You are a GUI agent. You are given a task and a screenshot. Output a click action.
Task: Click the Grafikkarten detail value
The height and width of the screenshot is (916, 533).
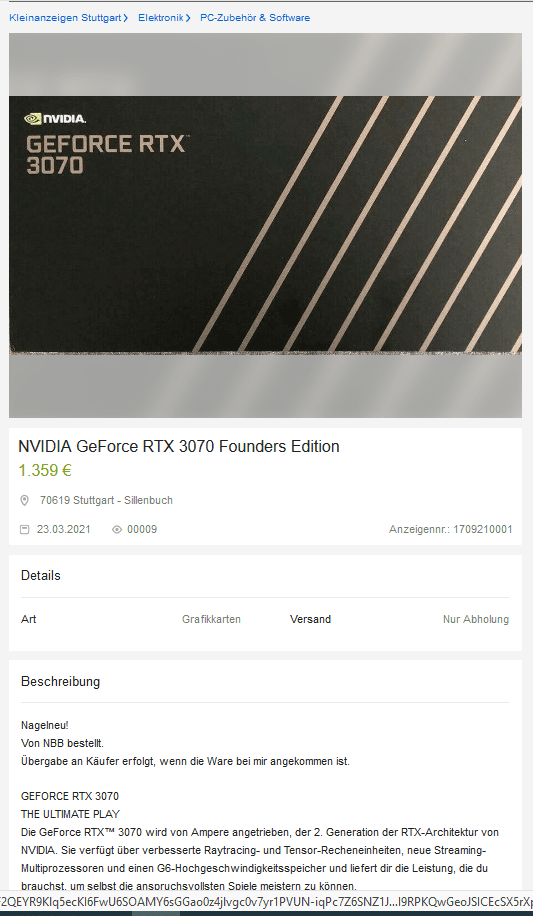(x=212, y=619)
